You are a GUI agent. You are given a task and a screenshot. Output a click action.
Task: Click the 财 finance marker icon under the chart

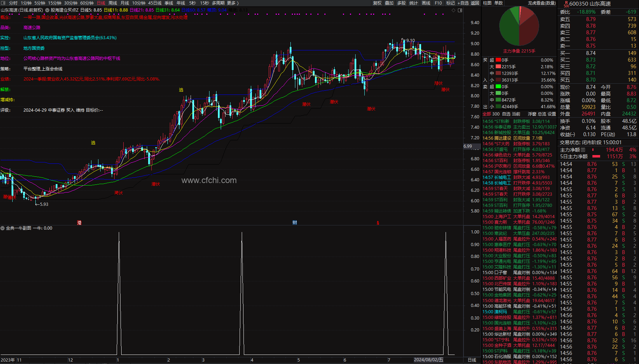(x=295, y=223)
